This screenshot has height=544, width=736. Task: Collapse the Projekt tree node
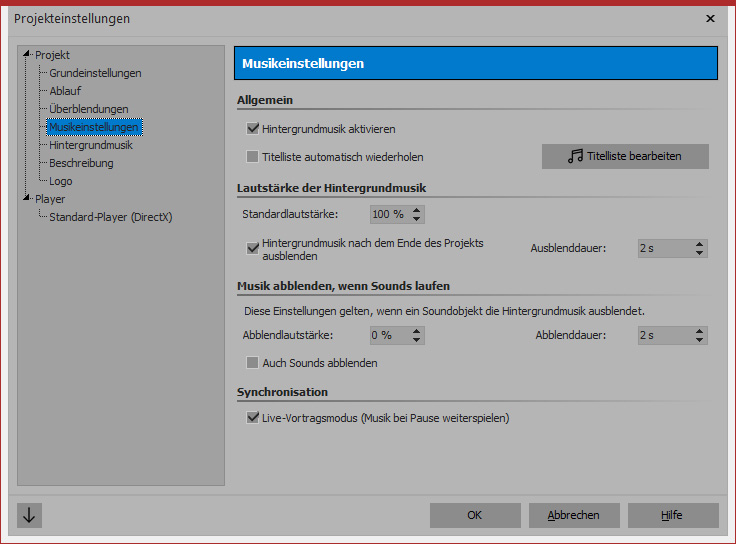(27, 54)
